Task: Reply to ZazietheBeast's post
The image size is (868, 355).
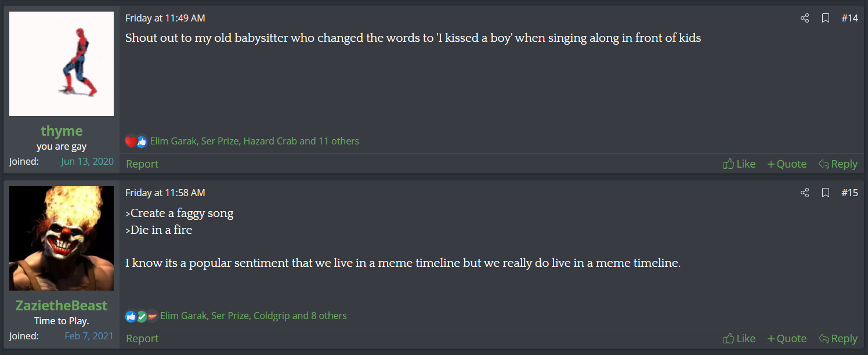Action: [838, 339]
